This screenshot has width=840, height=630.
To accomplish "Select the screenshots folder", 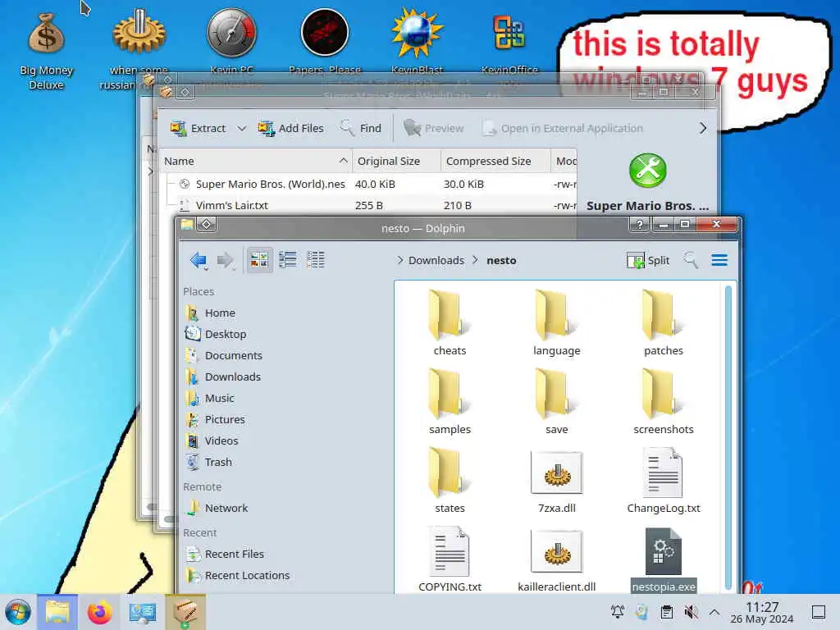I will pos(663,402).
